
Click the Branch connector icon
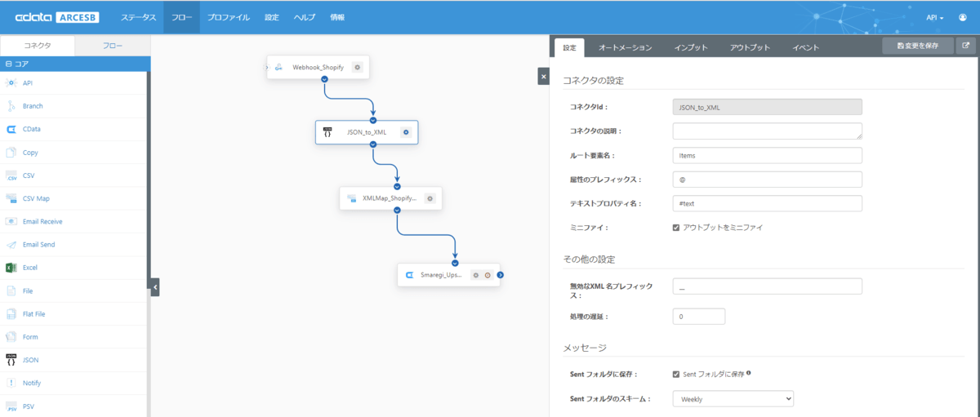point(11,106)
